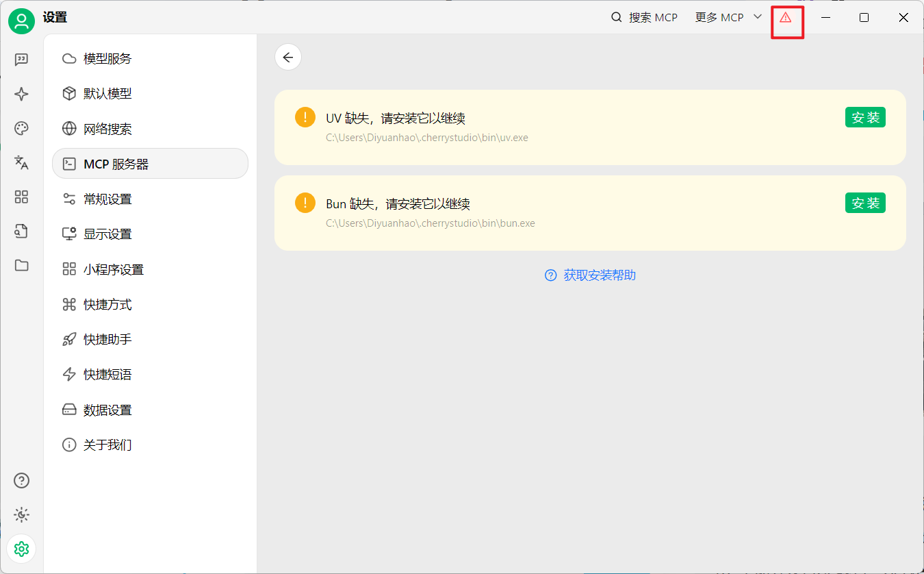Screen dimensions: 924x574
Task: Open 小程序设置 settings
Action: pos(150,269)
